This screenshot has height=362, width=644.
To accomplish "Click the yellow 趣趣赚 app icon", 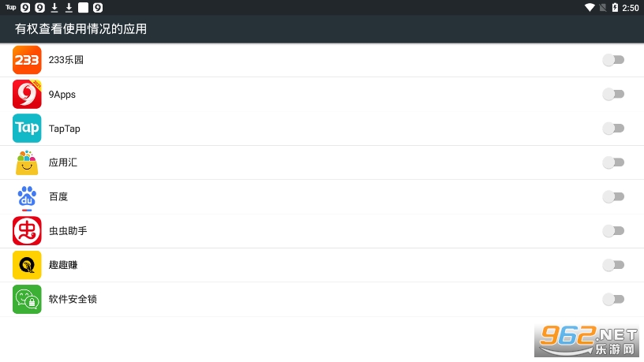I will (x=27, y=265).
